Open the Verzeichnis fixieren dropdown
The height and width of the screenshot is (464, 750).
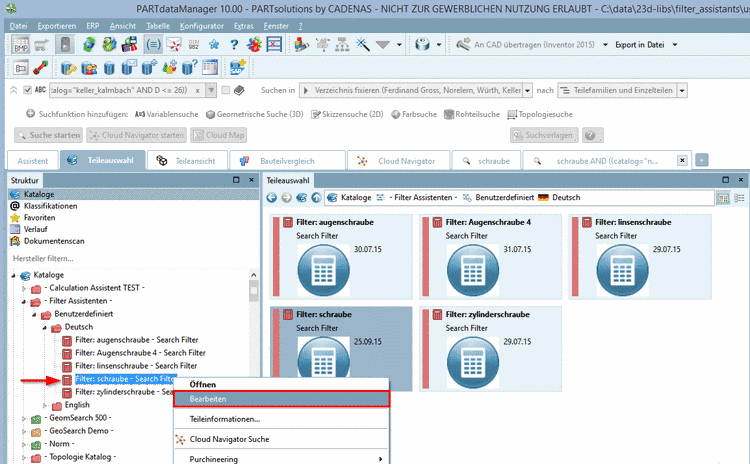pos(528,90)
